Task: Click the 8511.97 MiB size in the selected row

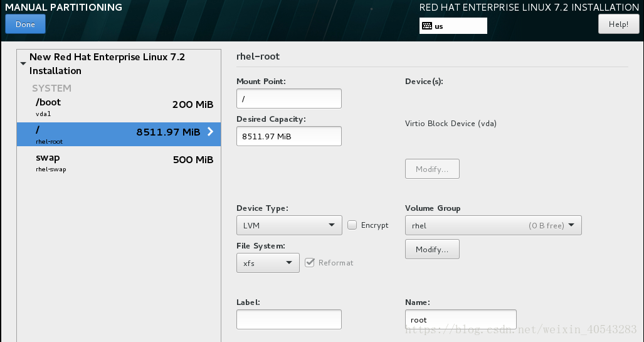Action: 169,132
